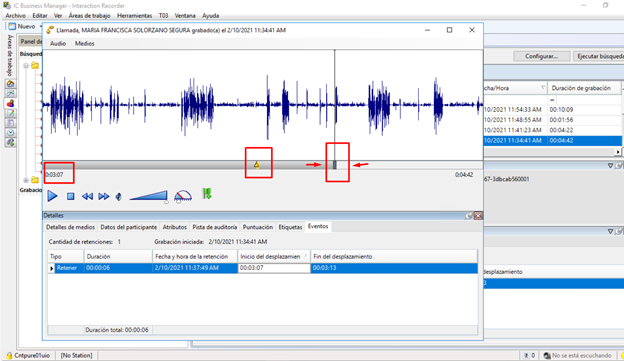Click the volume wedge slider
Screen dimensions: 624x361
point(148,195)
